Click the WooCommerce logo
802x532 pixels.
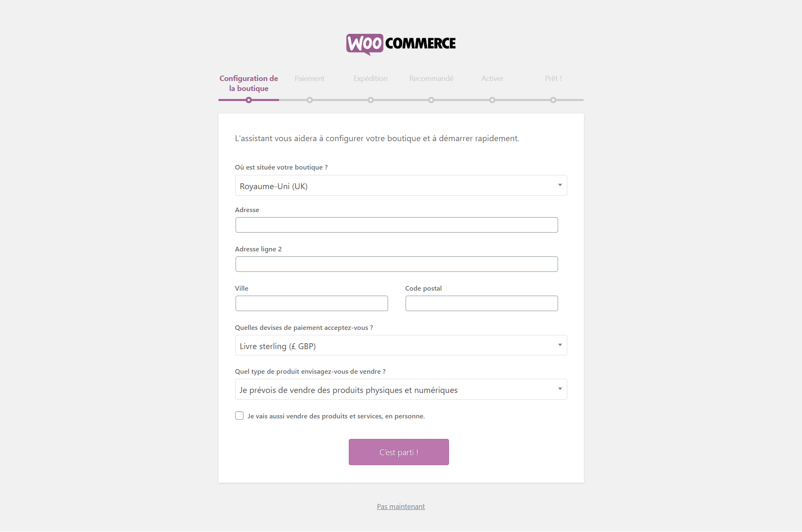tap(401, 44)
